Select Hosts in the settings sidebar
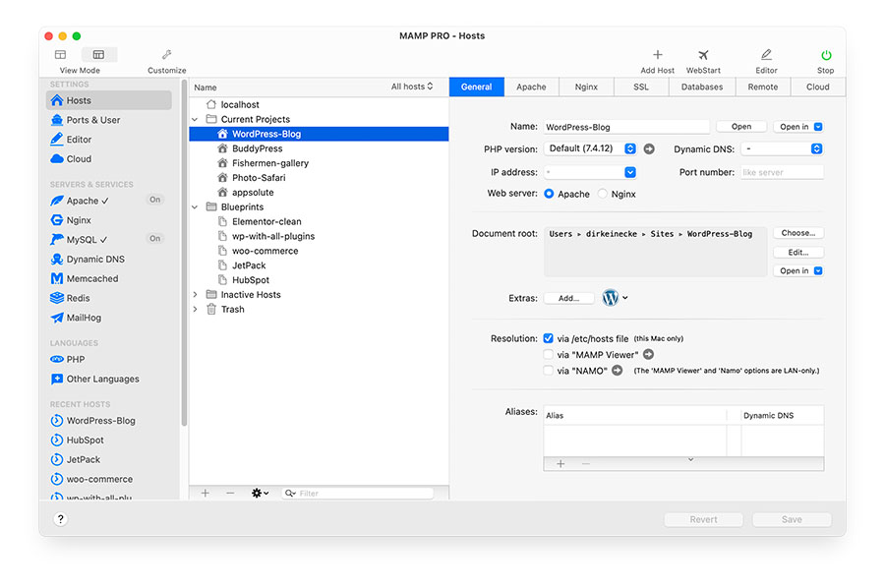 109,100
